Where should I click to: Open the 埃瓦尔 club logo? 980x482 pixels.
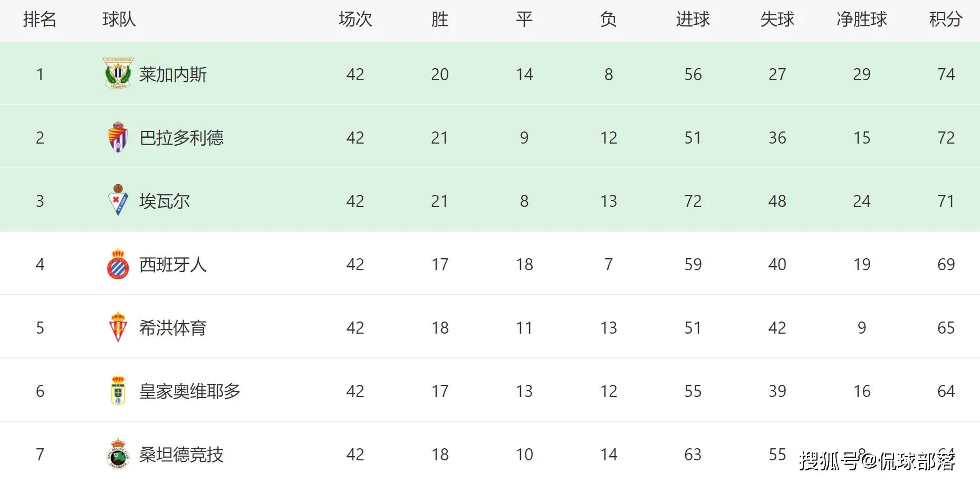(118, 201)
